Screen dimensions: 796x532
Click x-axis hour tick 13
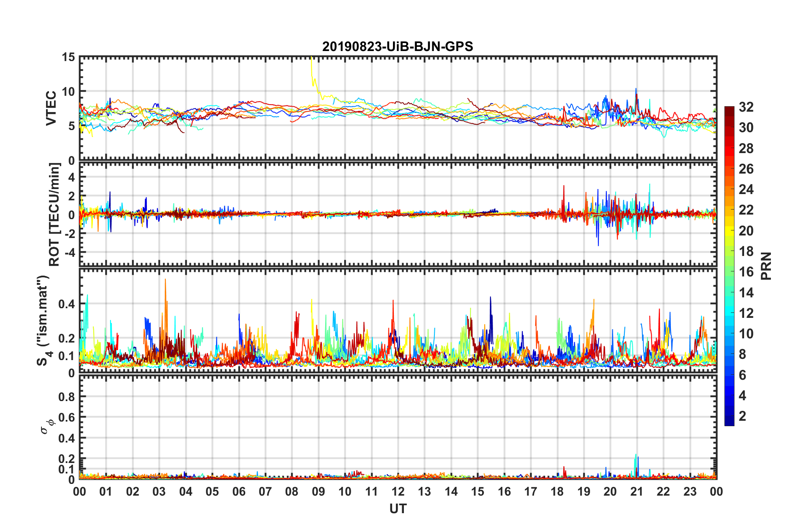coord(424,491)
